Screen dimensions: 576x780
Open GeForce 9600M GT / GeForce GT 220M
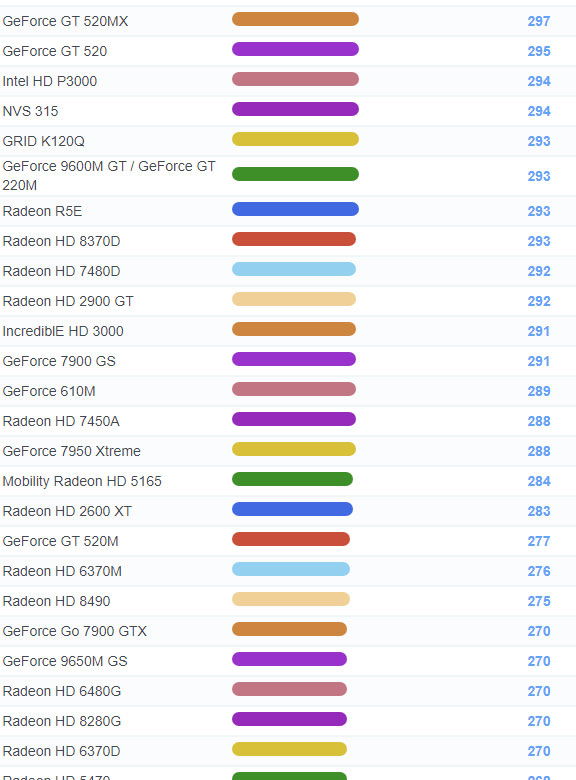[x=109, y=176]
